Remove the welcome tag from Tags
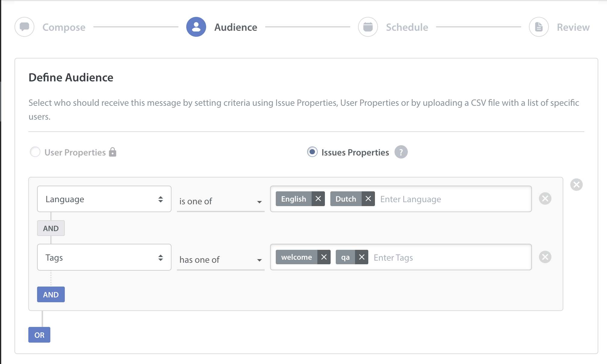The height and width of the screenshot is (364, 607). point(325,257)
